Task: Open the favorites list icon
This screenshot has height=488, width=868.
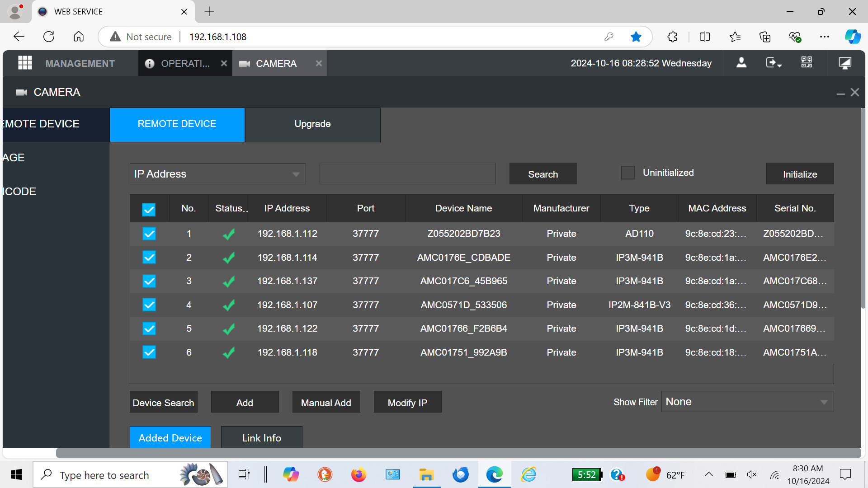Action: pyautogui.click(x=735, y=37)
